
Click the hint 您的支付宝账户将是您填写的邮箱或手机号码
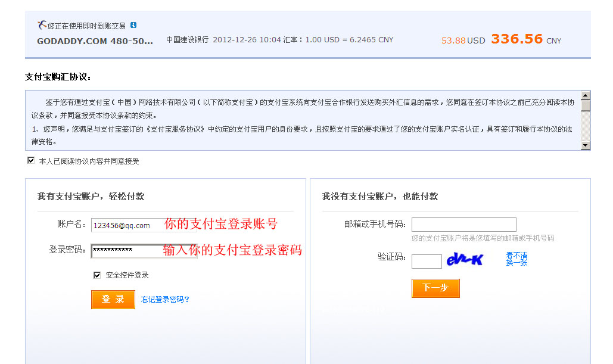click(483, 238)
